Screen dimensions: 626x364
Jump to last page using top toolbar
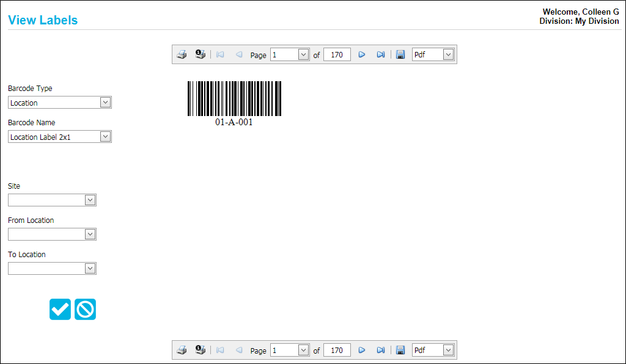[380, 54]
